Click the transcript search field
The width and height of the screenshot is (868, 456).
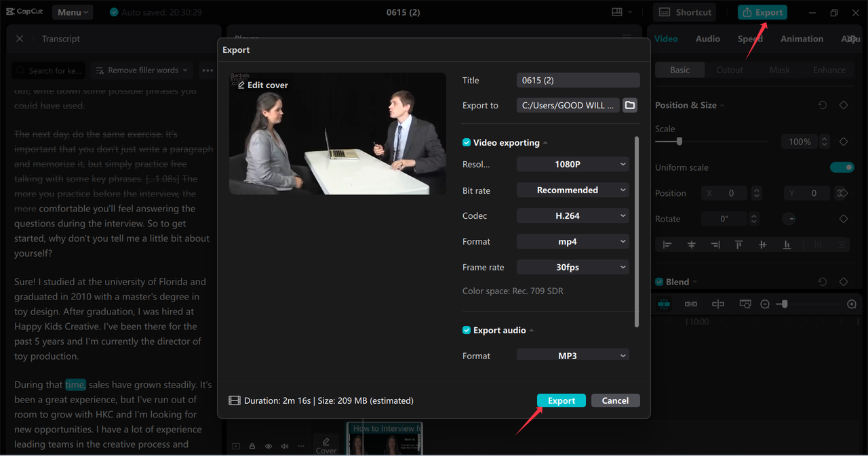click(48, 70)
